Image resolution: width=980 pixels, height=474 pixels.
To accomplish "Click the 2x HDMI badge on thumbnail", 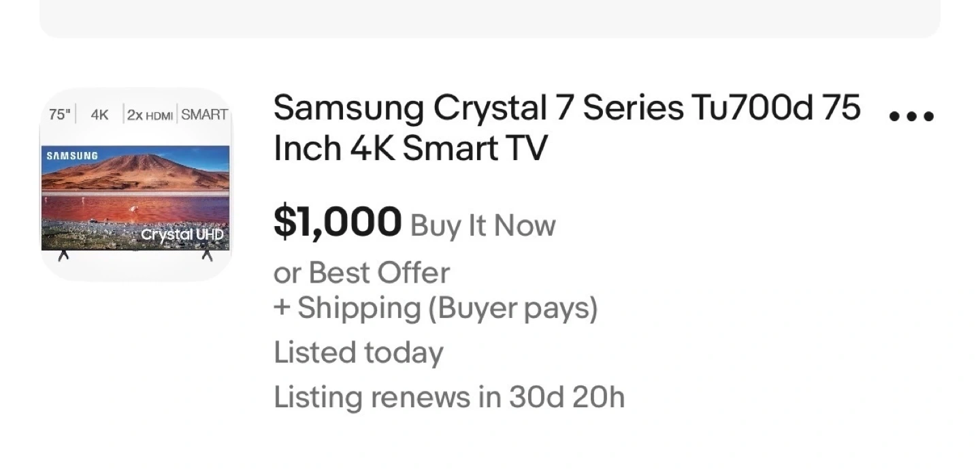I will coord(150,114).
